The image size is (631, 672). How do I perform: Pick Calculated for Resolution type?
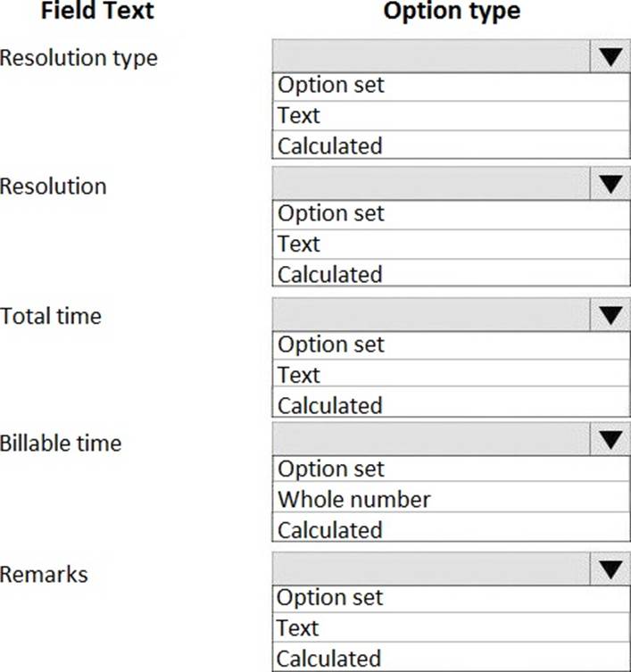click(451, 145)
